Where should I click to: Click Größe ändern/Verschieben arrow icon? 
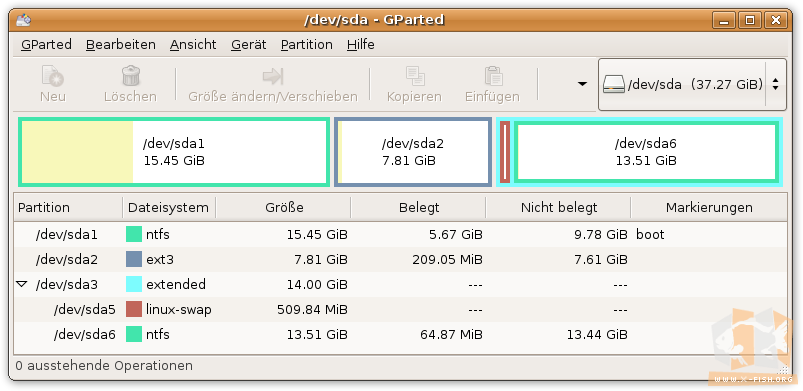273,77
